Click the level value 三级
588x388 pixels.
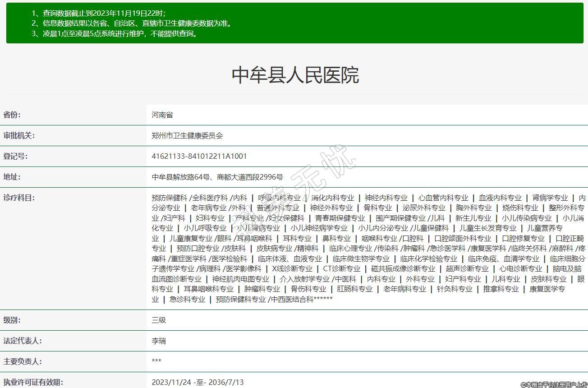tap(159, 320)
